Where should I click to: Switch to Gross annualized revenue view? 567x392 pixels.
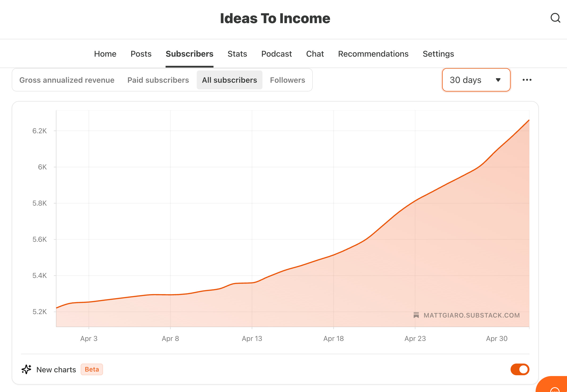(x=67, y=80)
